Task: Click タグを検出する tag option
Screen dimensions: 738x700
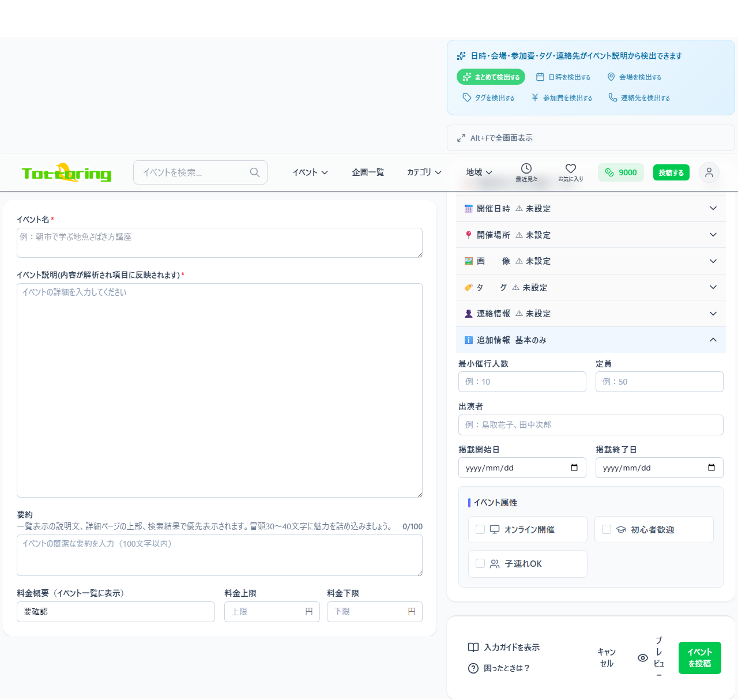Action: tap(488, 97)
